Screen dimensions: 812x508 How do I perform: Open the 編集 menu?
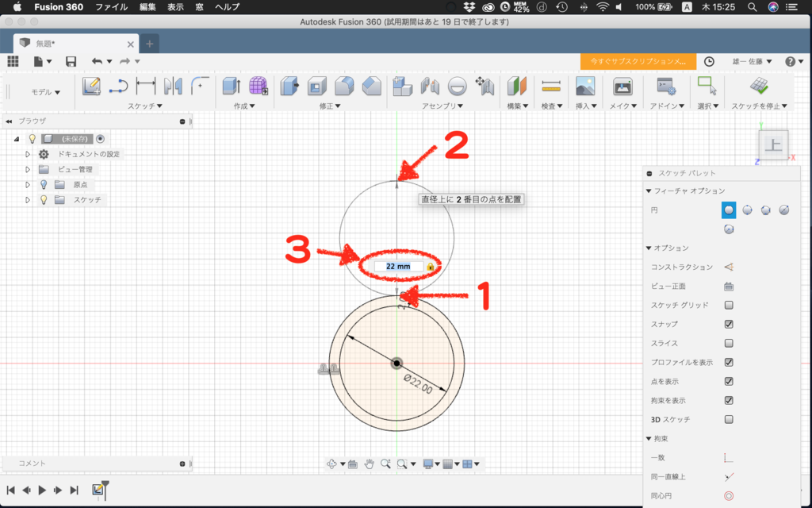147,6
